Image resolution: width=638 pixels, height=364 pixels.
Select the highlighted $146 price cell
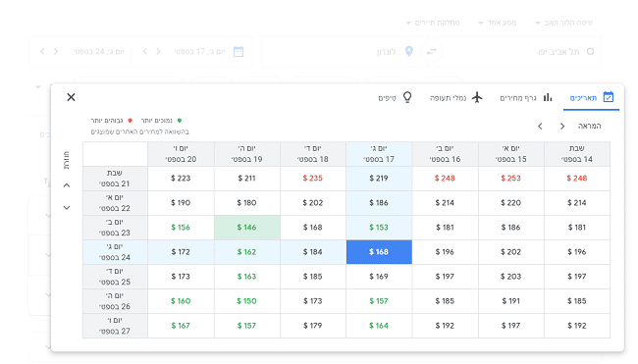(x=247, y=228)
